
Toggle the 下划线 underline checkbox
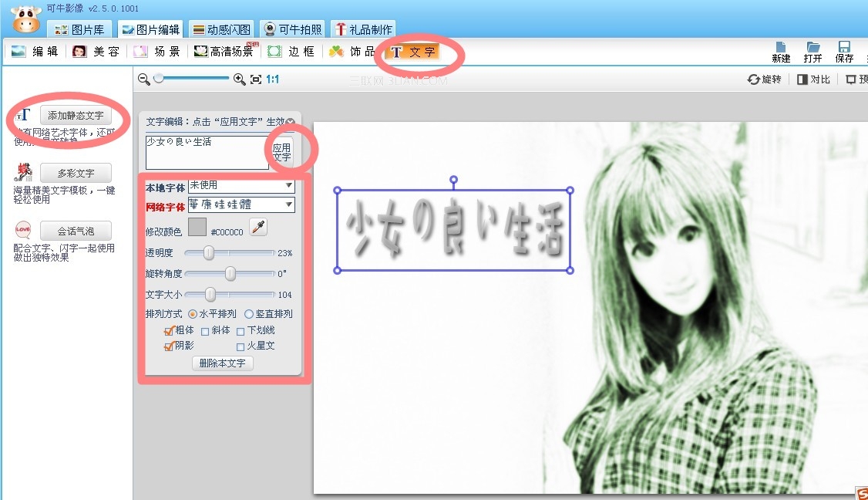241,332
